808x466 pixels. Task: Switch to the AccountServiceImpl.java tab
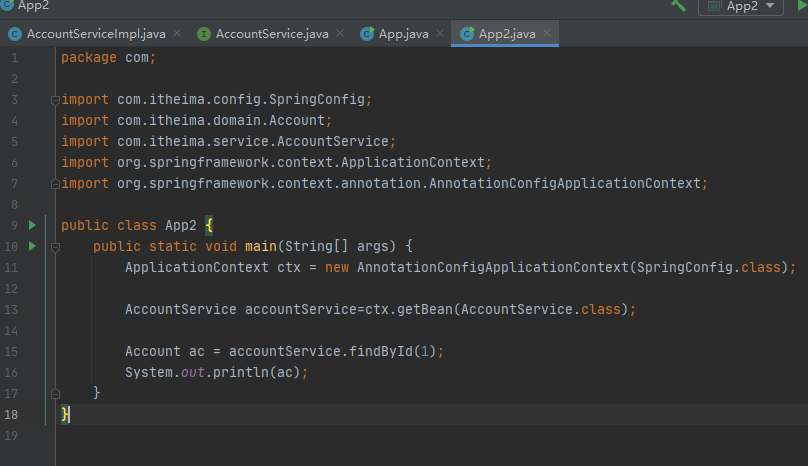point(96,34)
